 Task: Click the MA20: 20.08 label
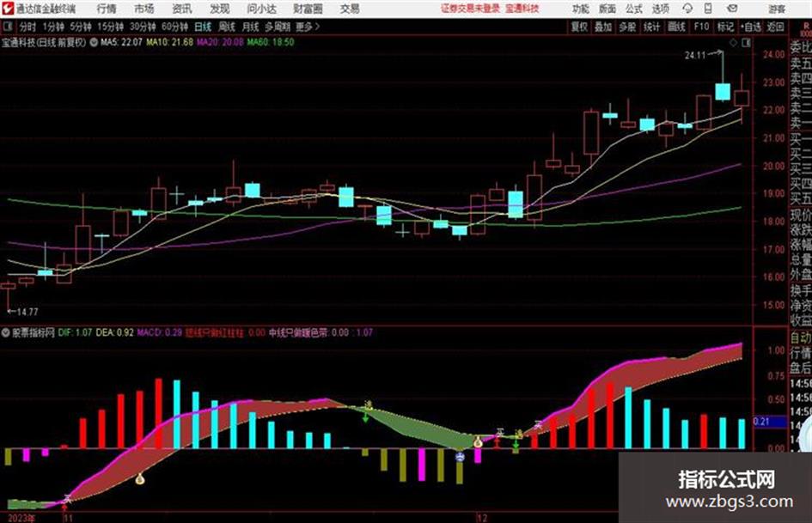pyautogui.click(x=220, y=42)
